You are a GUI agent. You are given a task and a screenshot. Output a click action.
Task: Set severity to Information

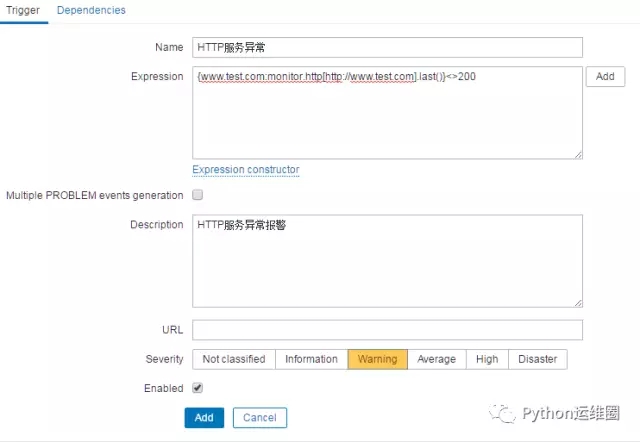click(311, 359)
